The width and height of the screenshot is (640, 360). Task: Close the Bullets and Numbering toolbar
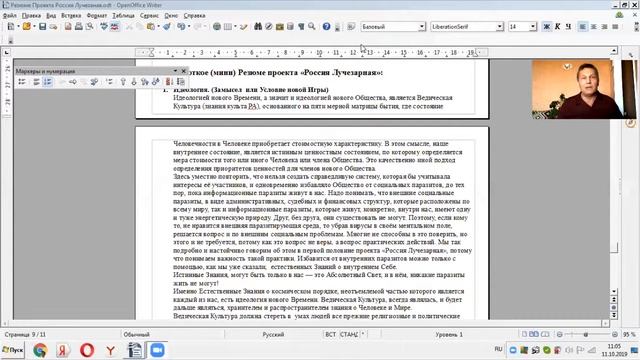pos(184,71)
